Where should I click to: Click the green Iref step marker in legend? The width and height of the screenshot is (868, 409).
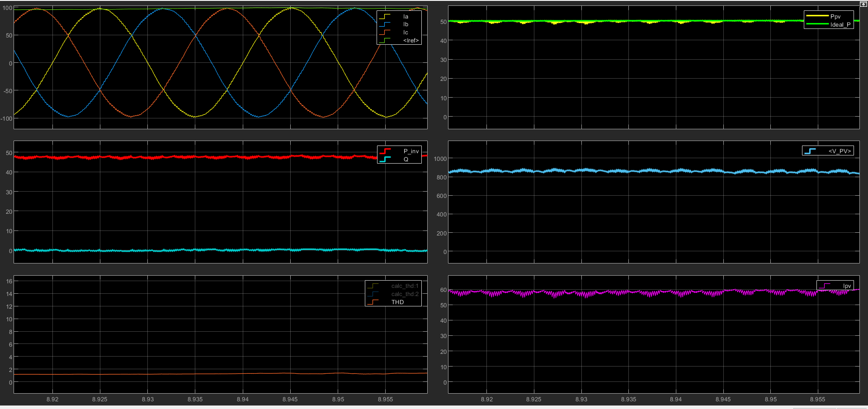point(385,40)
